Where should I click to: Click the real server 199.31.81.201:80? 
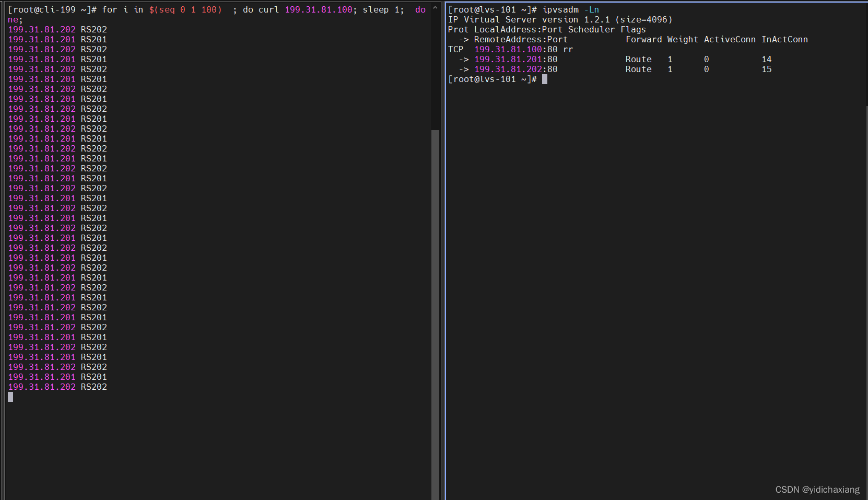point(516,60)
